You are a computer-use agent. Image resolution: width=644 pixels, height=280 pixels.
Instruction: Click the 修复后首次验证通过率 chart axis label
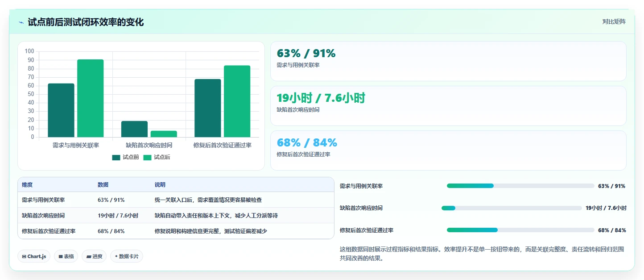coord(223,145)
